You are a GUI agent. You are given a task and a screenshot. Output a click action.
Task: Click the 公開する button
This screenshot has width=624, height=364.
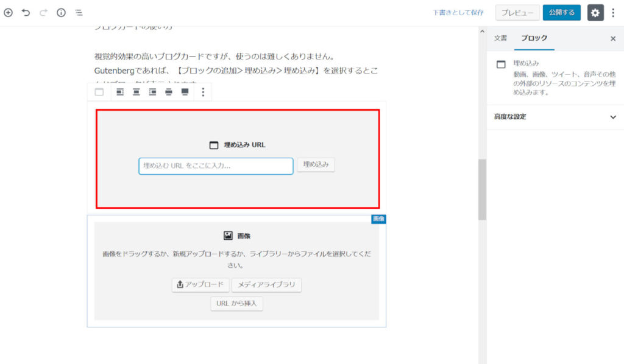(x=561, y=13)
